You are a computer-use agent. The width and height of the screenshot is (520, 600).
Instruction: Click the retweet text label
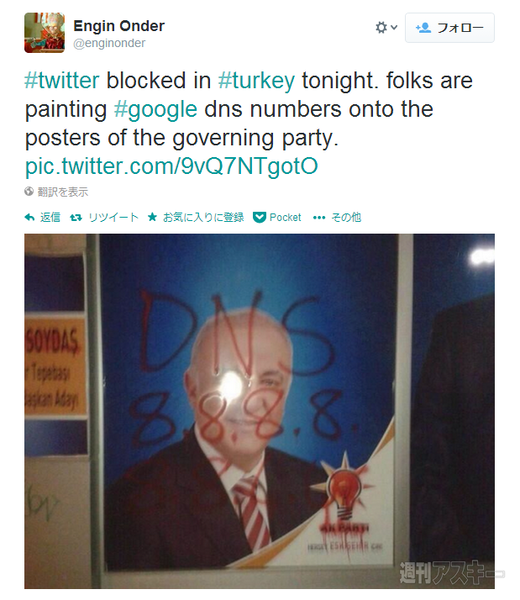pyautogui.click(x=113, y=217)
